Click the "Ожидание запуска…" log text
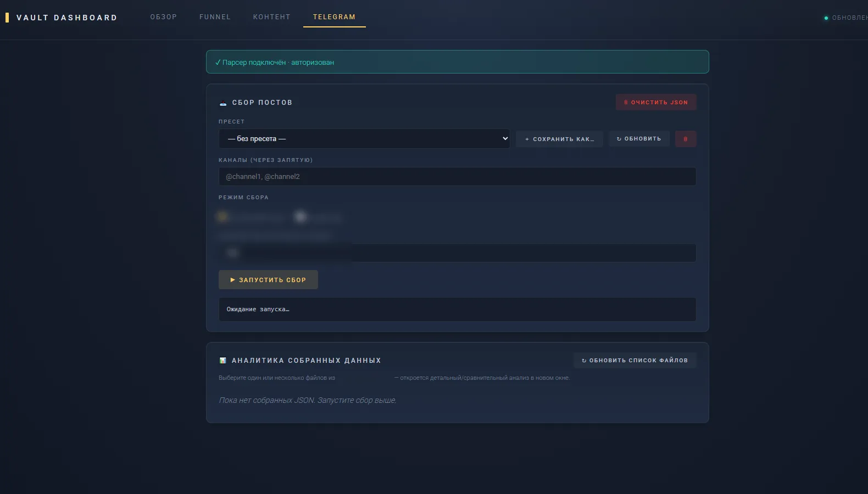Viewport: 868px width, 494px height. point(258,310)
